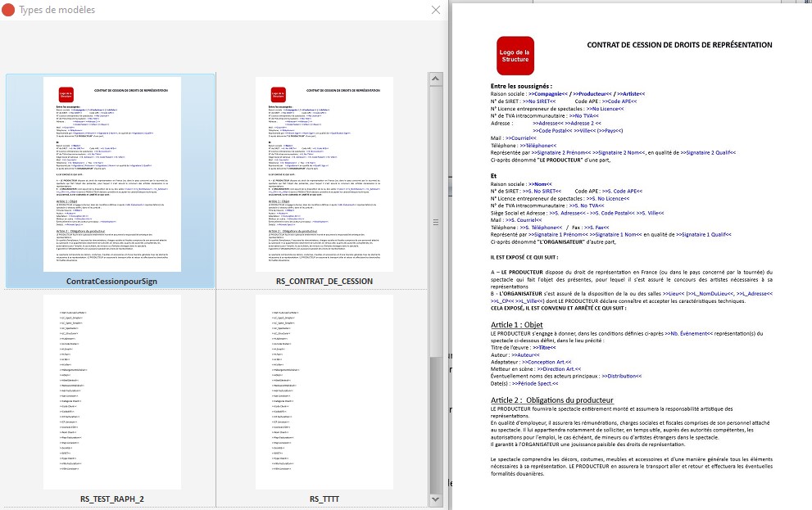
Task: Click the scrollbar track below the thumb
Action: click(x=434, y=426)
